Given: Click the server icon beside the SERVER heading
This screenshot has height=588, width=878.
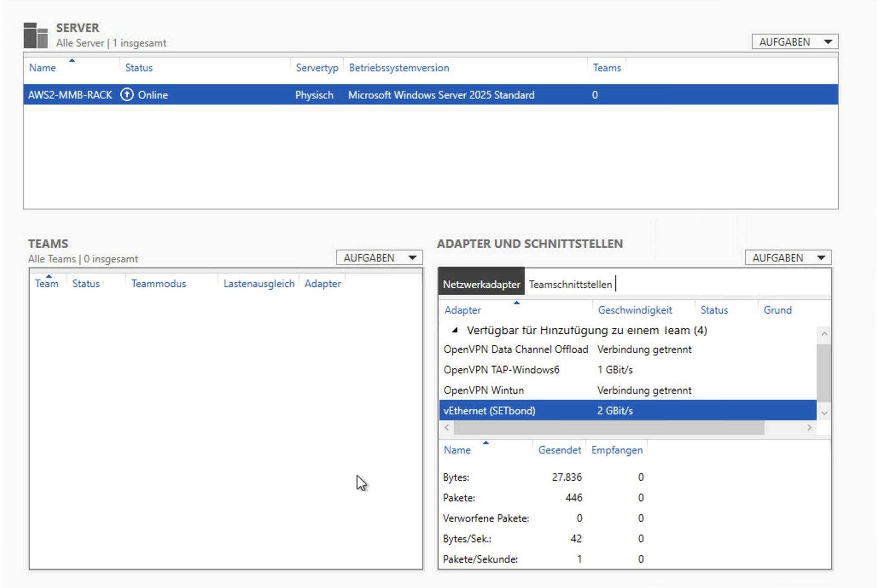Looking at the screenshot, I should (35, 35).
